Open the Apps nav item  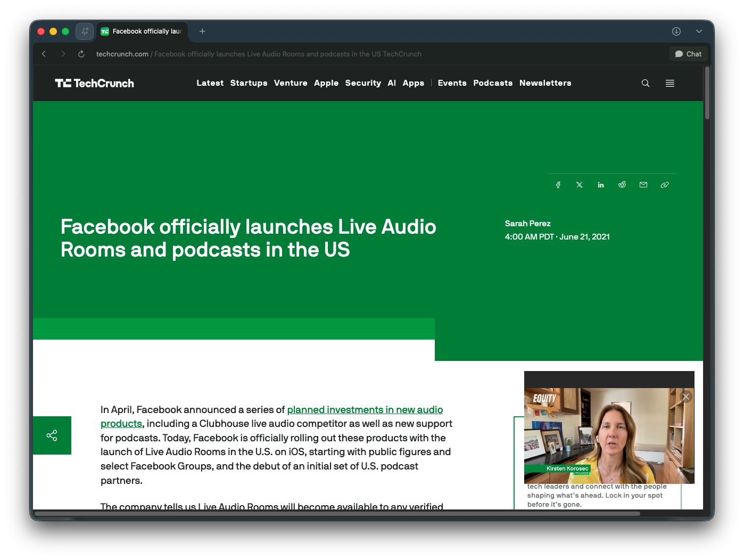click(414, 83)
